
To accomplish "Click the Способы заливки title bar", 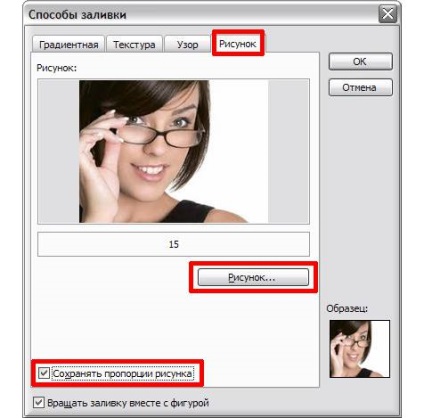I will tap(202, 15).
